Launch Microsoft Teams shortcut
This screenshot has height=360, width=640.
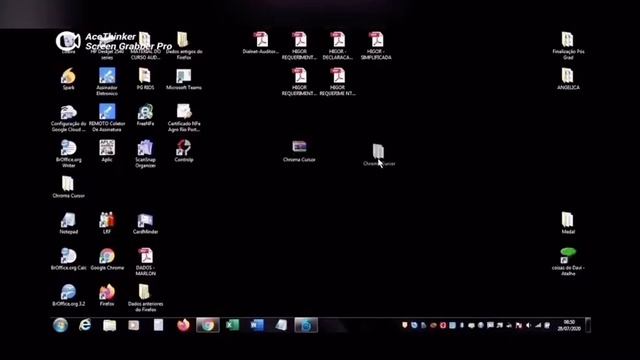coord(184,78)
